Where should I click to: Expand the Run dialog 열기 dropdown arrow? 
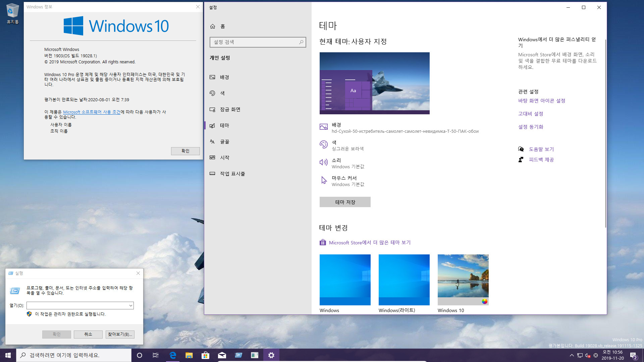(130, 306)
